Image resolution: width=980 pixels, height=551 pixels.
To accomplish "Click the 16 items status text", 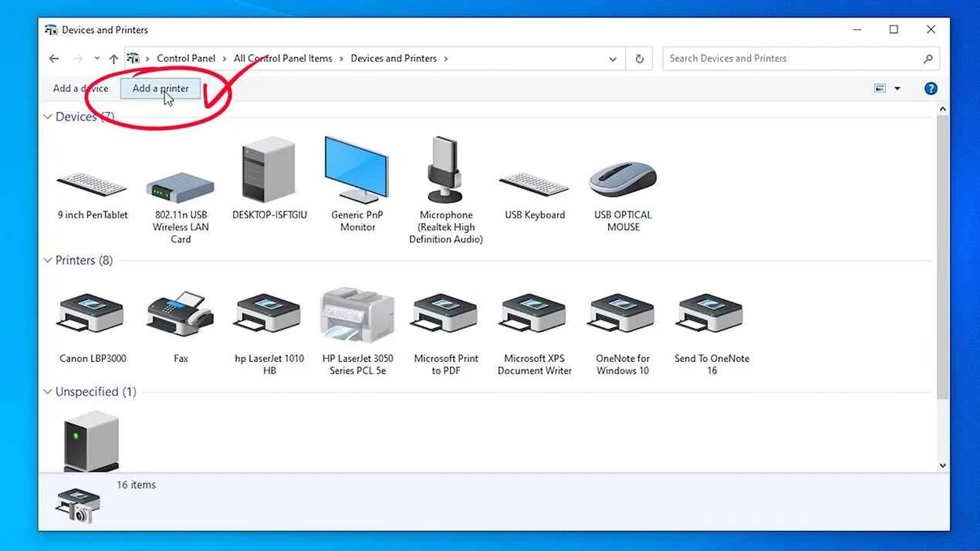I will tap(137, 485).
